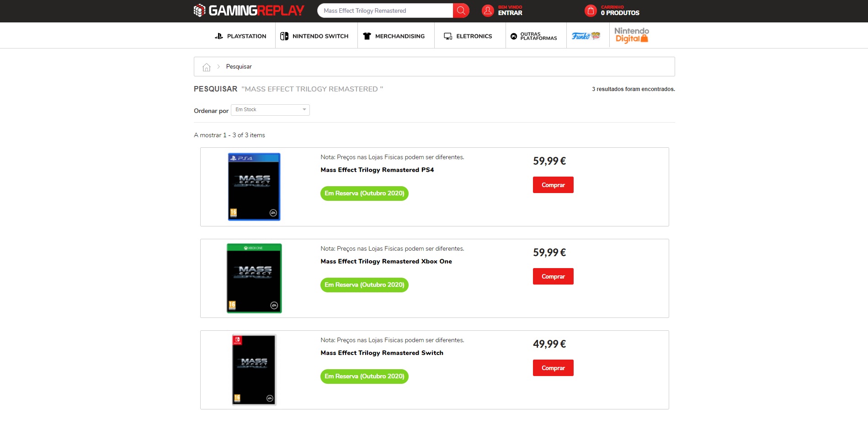The image size is (868, 425).
Task: Expand the Ordenar por Em Stock dropdown
Action: point(270,110)
